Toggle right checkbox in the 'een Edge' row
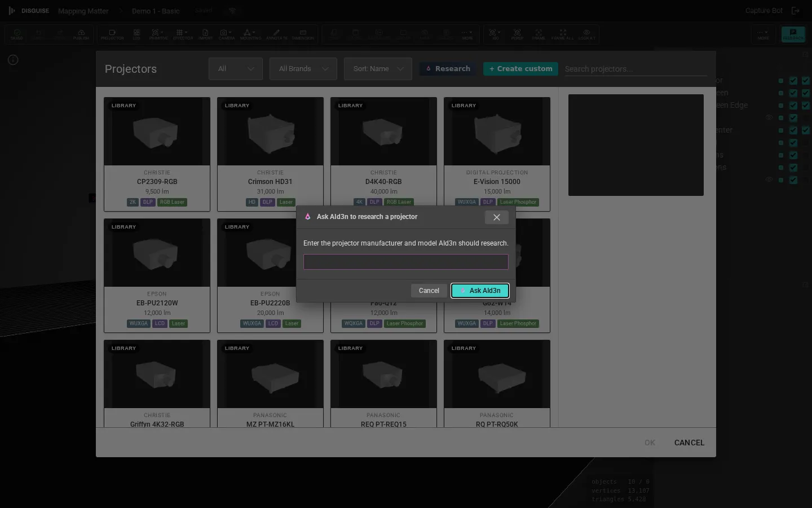The width and height of the screenshot is (812, 508). coord(806,106)
